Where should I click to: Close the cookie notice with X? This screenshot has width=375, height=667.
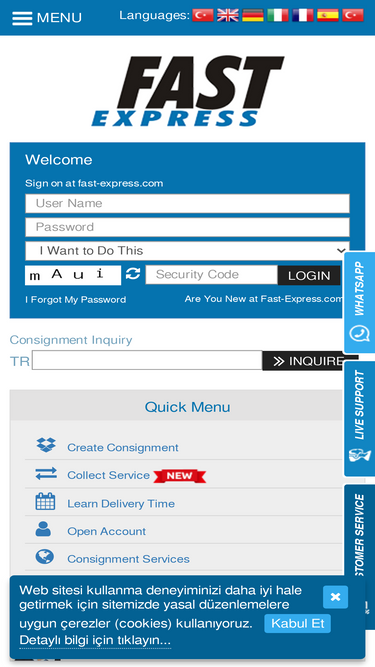pyautogui.click(x=335, y=597)
